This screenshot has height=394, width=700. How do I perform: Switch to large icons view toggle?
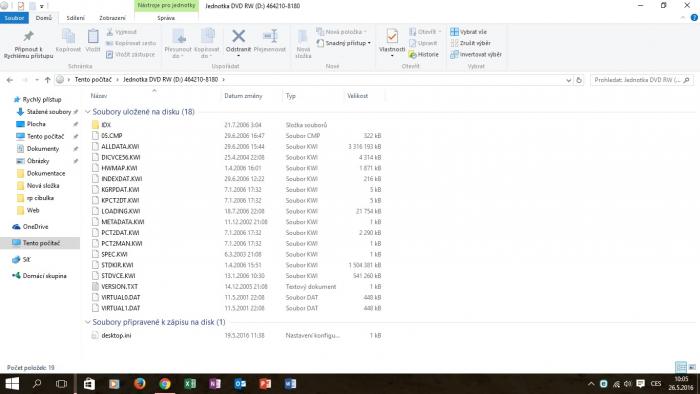[x=692, y=367]
